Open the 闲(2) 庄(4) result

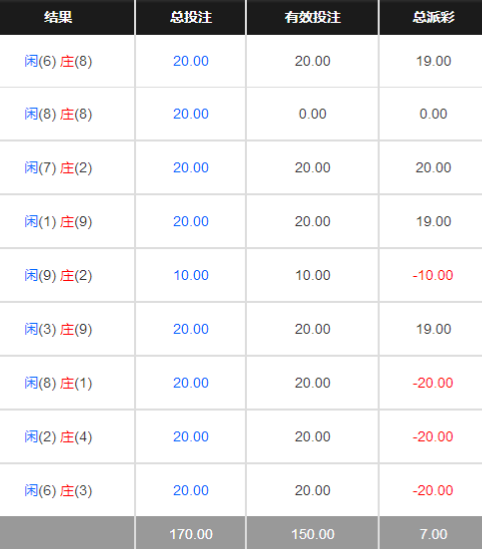pos(58,437)
